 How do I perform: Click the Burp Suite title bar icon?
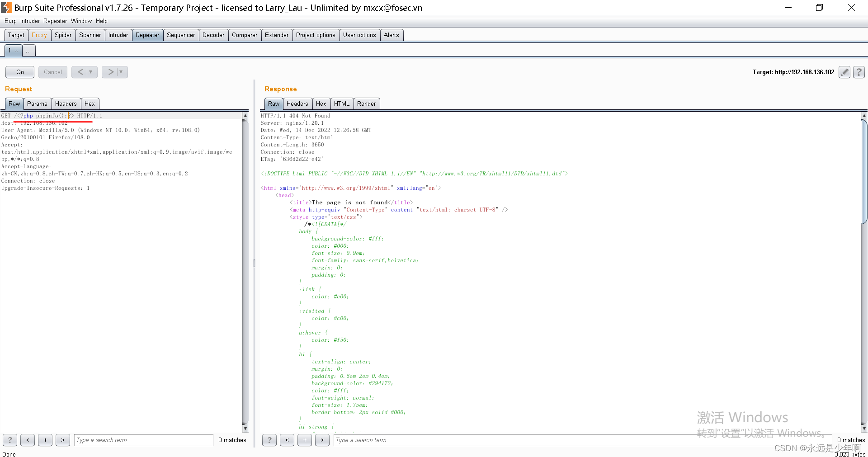(x=6, y=8)
